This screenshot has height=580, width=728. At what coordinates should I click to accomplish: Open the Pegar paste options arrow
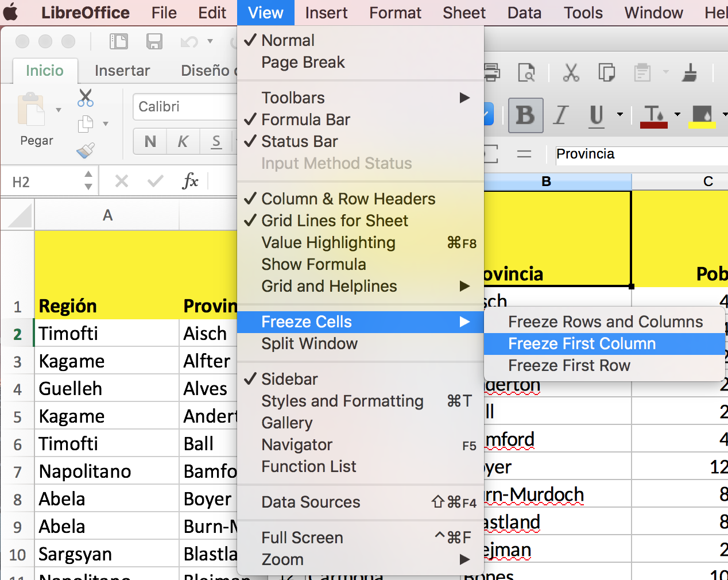(x=58, y=110)
